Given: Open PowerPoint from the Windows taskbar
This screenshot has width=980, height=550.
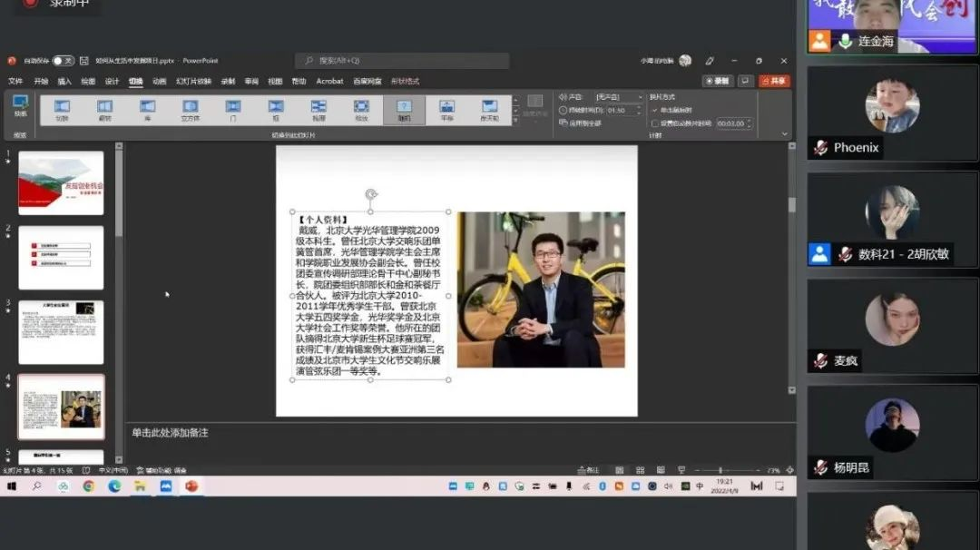Looking at the screenshot, I should pyautogui.click(x=191, y=486).
